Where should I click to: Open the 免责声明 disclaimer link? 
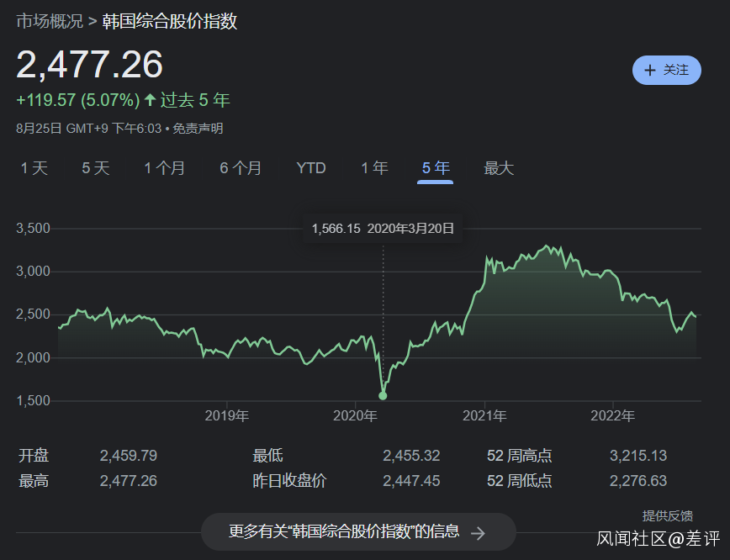[x=199, y=129]
